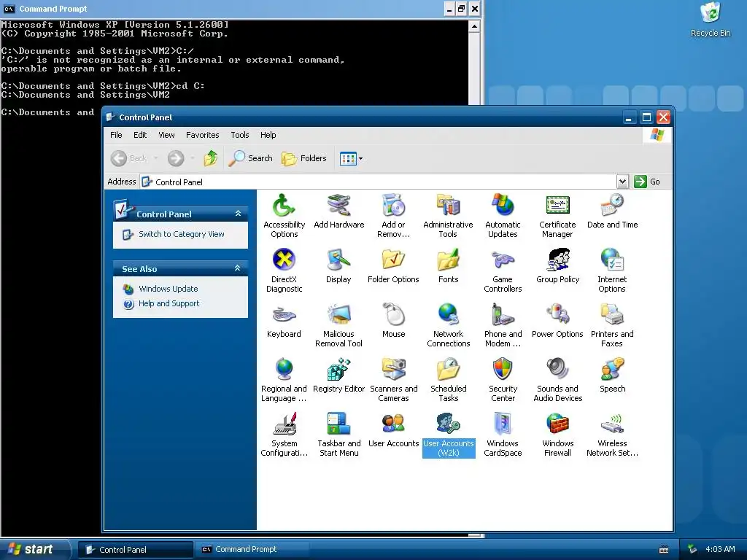Screen dimensions: 747x560
Task: Open User Accounts icon
Action: (x=393, y=424)
